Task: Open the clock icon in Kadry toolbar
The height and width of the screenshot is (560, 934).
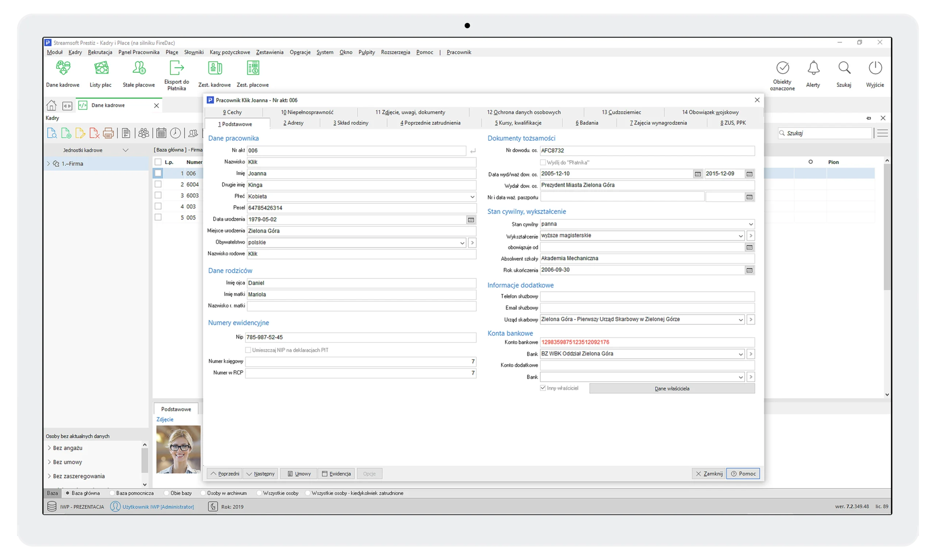Action: click(x=175, y=133)
